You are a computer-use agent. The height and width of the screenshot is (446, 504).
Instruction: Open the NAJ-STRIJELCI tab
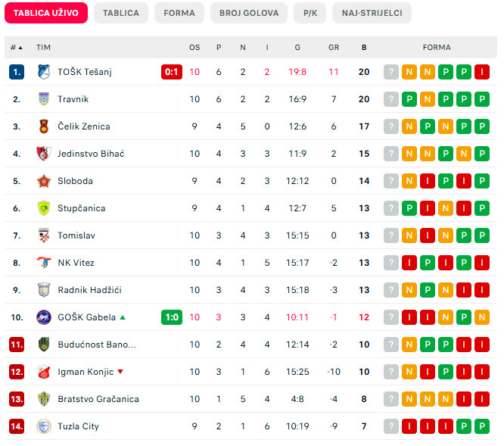click(372, 13)
